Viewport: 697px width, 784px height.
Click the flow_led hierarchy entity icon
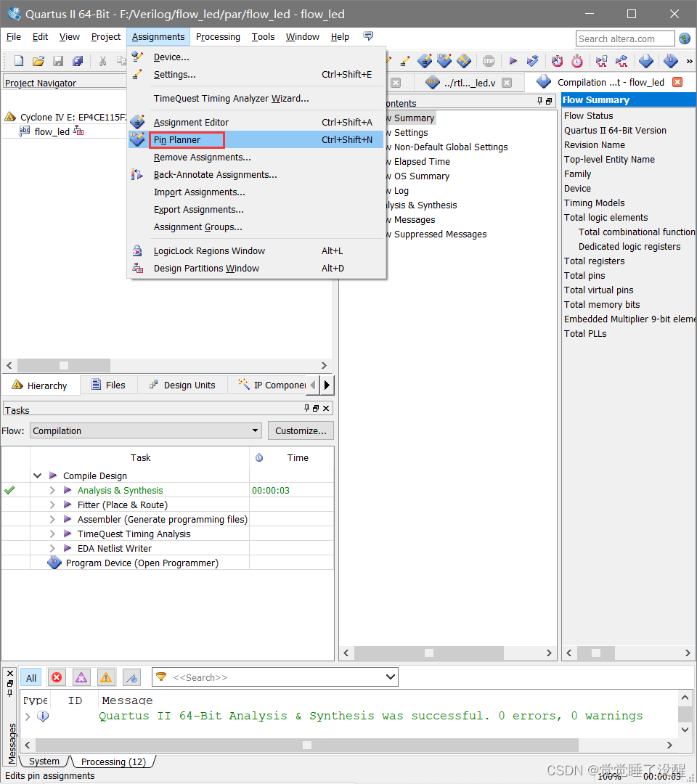(x=25, y=131)
